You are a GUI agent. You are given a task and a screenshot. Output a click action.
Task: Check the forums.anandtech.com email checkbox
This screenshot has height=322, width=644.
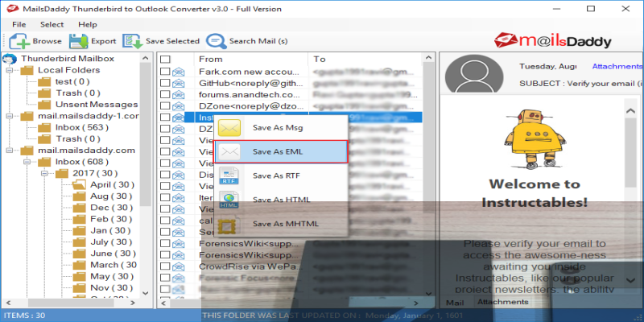165,95
